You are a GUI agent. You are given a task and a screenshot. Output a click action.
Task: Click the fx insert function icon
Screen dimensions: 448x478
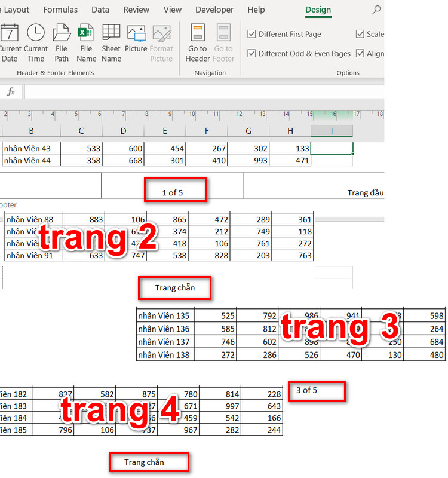[11, 91]
